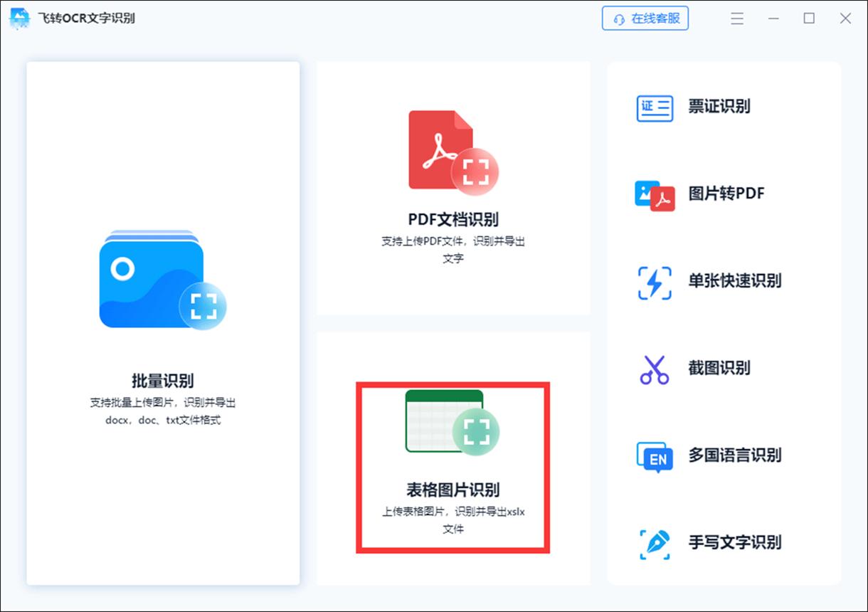The height and width of the screenshot is (612, 868).
Task: Select the 票证识别 (ticket recognition) icon
Action: coord(653,107)
